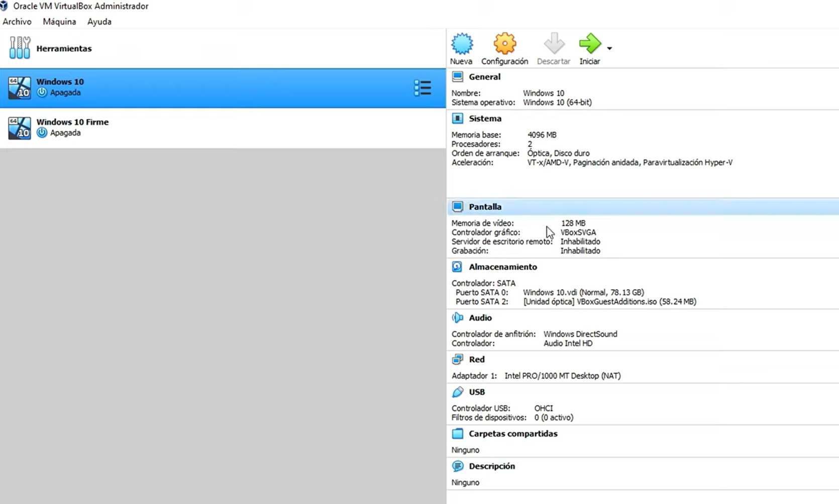Click the Pantalla section header
Screen dimensions: 839x504
pyautogui.click(x=485, y=207)
